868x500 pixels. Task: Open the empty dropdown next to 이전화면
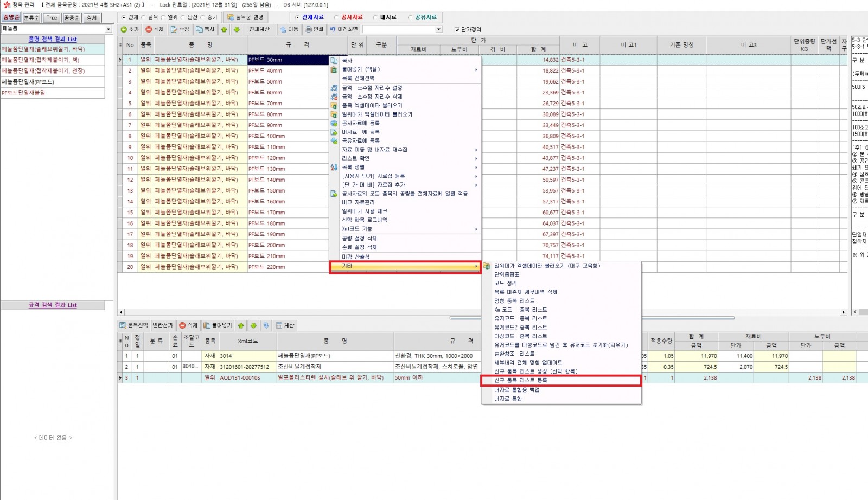coord(438,29)
